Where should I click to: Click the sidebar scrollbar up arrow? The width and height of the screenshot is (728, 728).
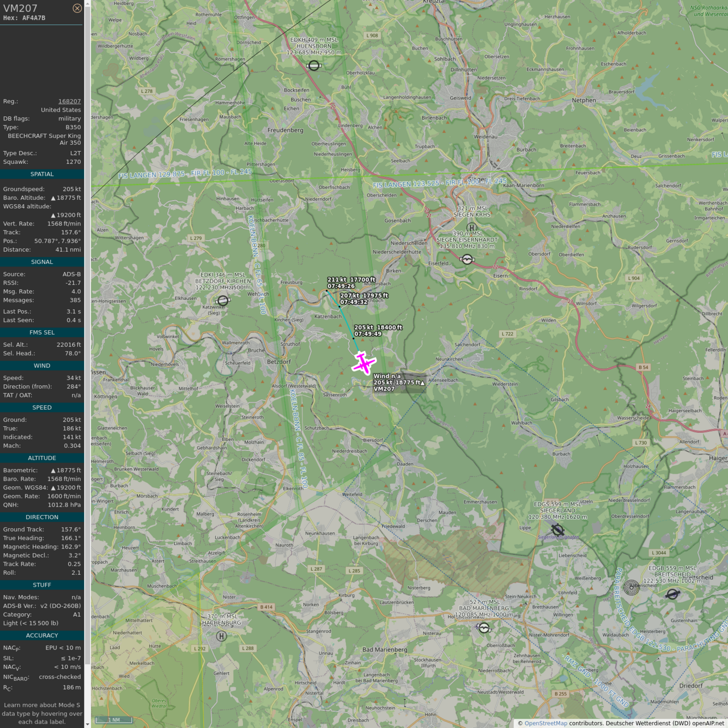point(87,3)
